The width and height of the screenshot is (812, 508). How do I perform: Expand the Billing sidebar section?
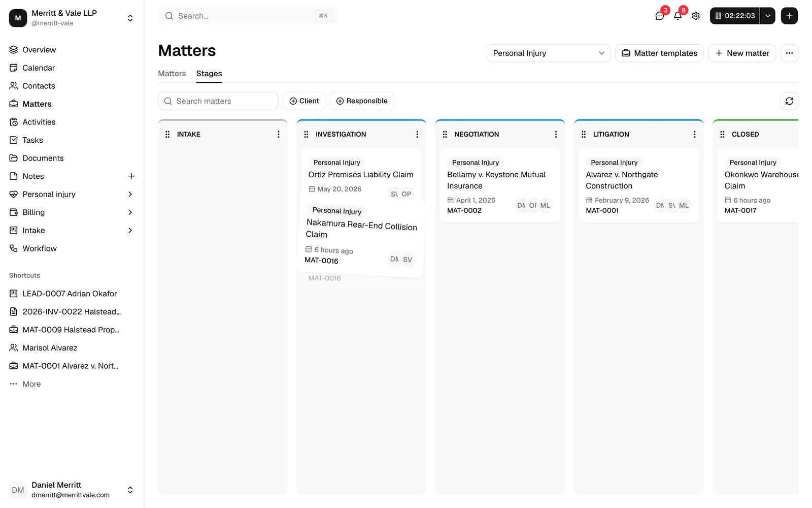(x=130, y=212)
